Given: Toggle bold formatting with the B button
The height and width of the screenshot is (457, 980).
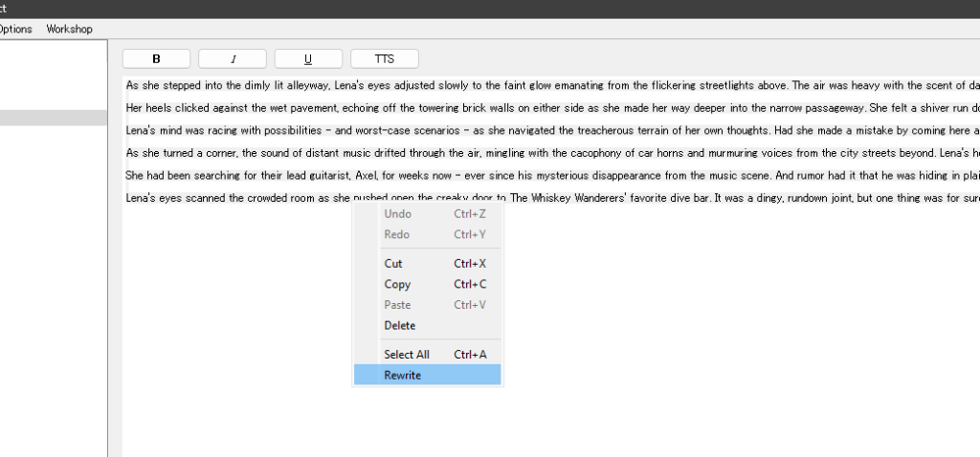Looking at the screenshot, I should point(156,58).
